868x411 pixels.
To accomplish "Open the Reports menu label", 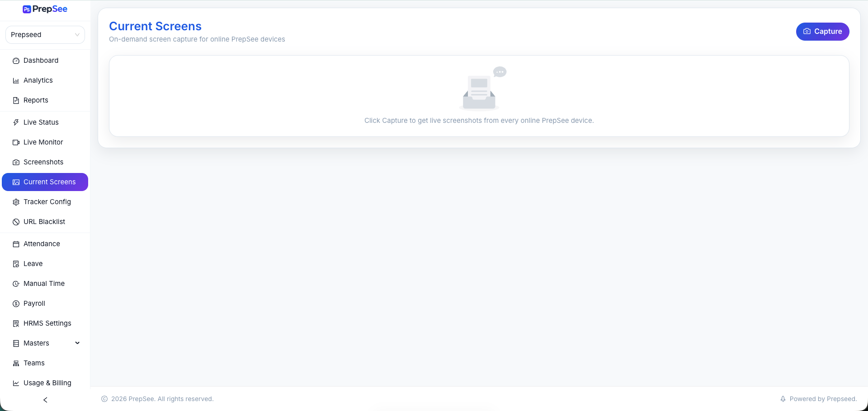I will (x=36, y=100).
